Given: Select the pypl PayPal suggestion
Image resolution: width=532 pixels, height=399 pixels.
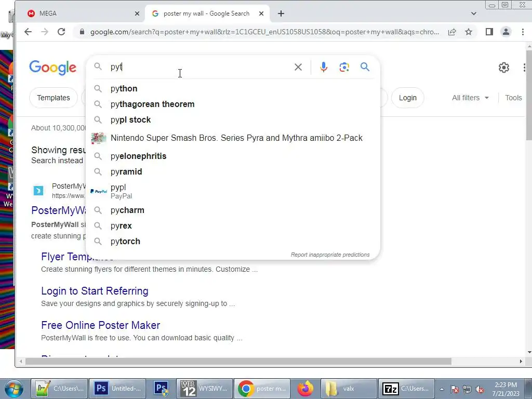Looking at the screenshot, I should 233,191.
